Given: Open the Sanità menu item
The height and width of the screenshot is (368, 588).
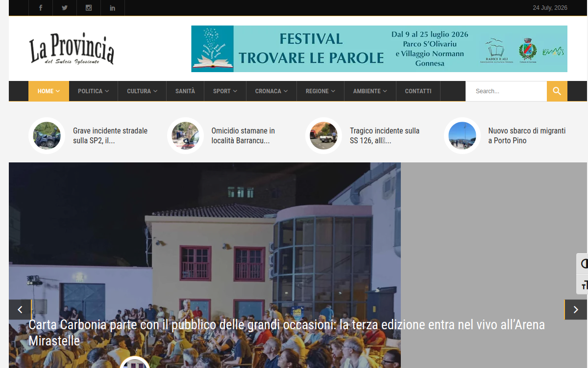Looking at the screenshot, I should (x=185, y=91).
